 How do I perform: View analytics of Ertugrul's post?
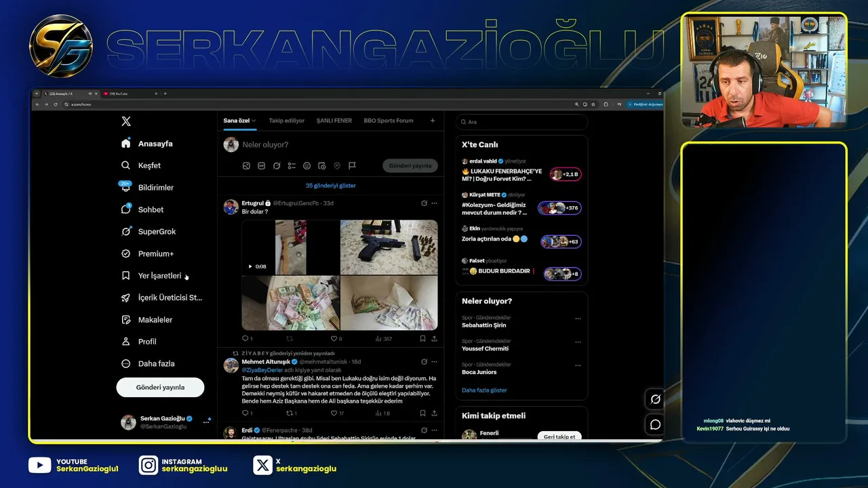coord(383,338)
